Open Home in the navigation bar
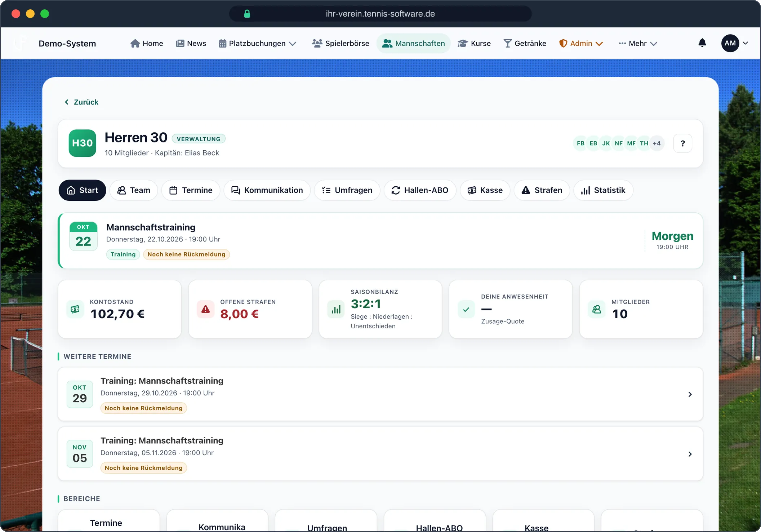The width and height of the screenshot is (761, 532). [x=147, y=43]
